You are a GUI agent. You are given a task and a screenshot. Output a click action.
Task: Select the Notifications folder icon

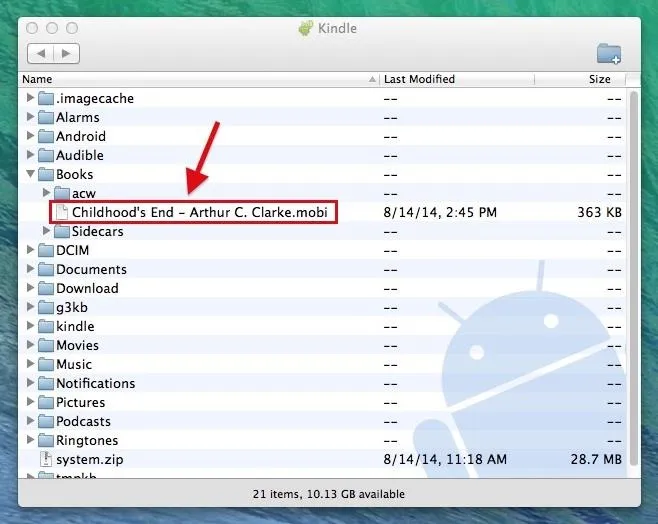(46, 383)
